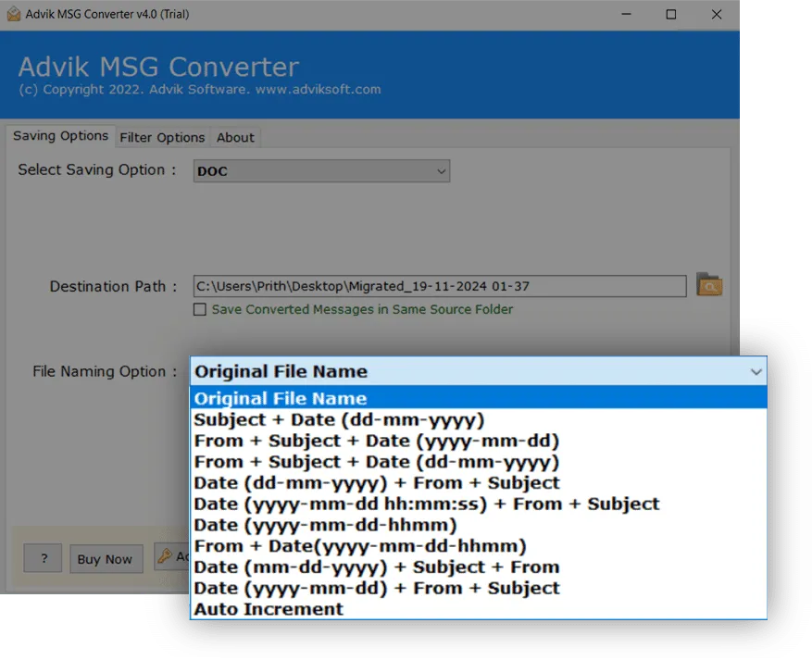The width and height of the screenshot is (812, 660).
Task: Pick Date (yyyy-mm-dd hh:mm:ss) + From + Subject
Action: pyautogui.click(x=426, y=504)
